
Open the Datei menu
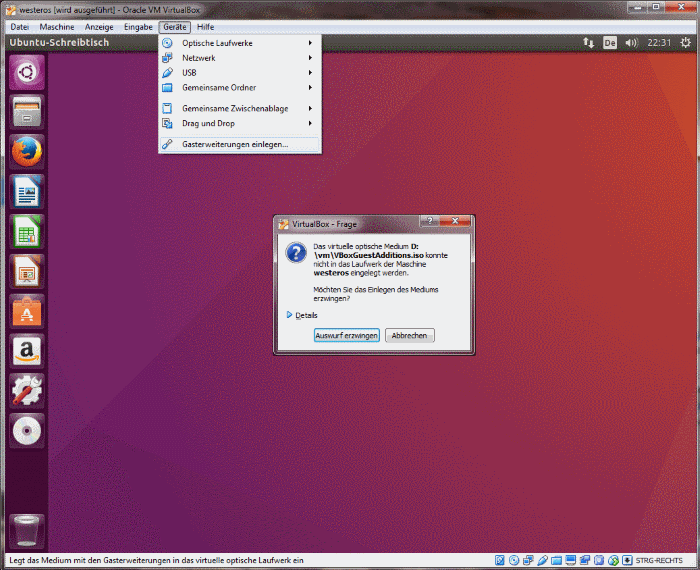[x=20, y=27]
